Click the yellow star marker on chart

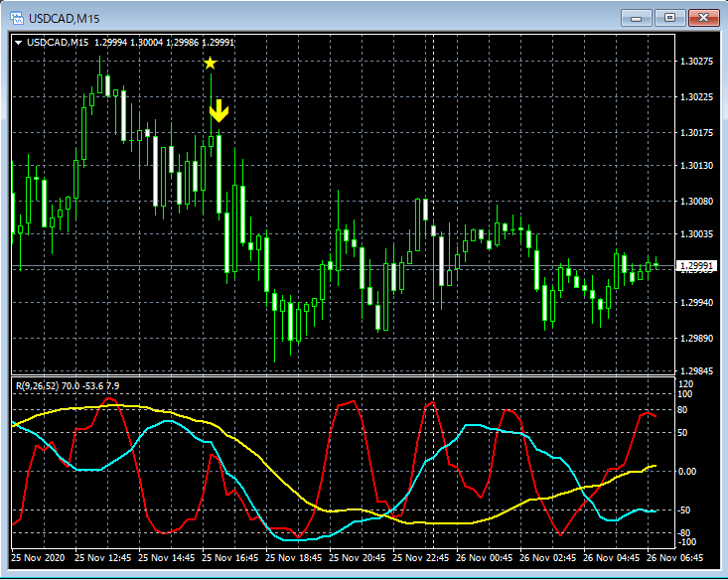tap(210, 64)
